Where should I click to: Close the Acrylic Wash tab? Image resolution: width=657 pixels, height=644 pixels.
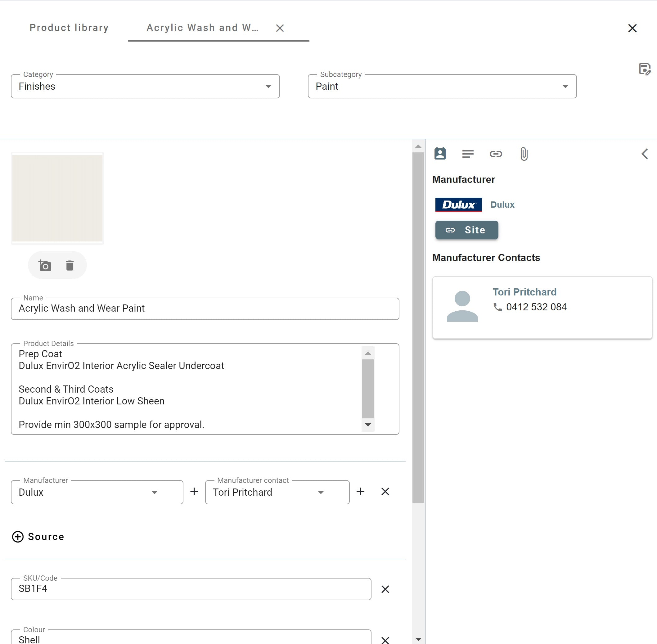(280, 28)
